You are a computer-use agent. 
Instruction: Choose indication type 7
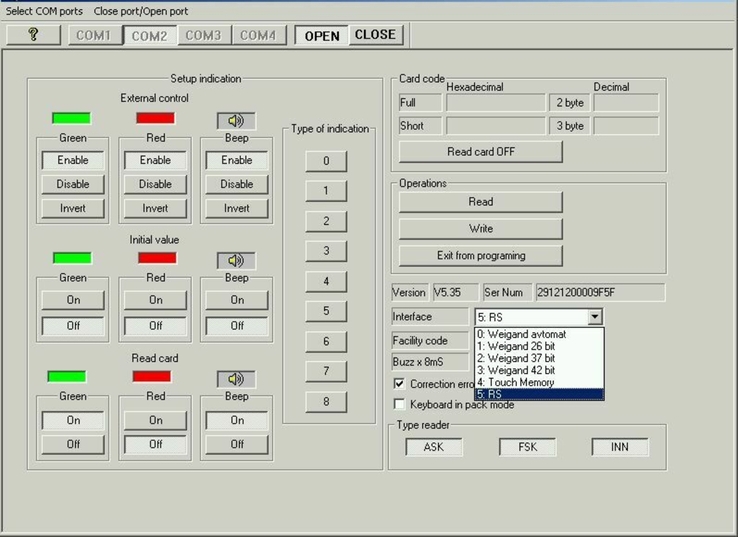(x=326, y=371)
